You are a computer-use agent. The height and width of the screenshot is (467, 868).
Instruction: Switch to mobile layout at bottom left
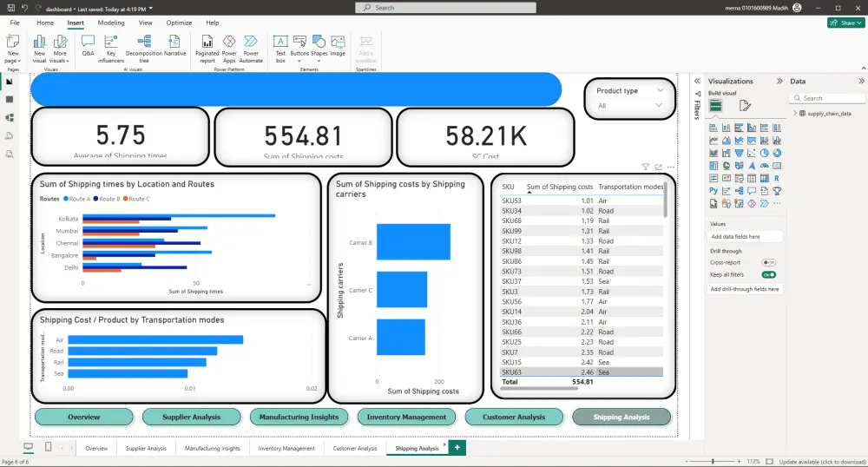click(x=48, y=446)
